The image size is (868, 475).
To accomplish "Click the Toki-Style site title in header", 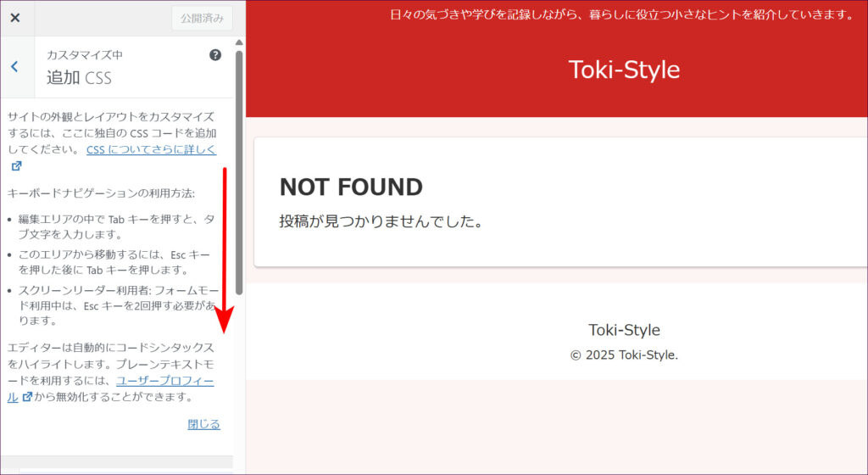I will point(624,70).
